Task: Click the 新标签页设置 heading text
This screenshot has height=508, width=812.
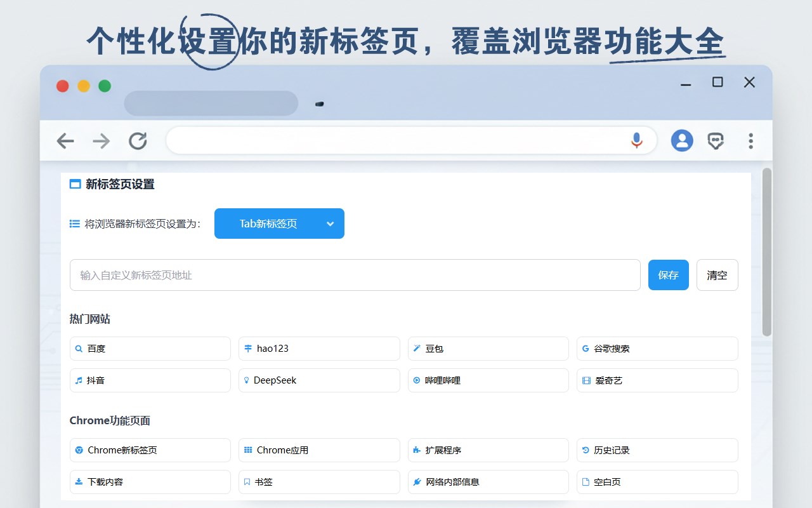Action: 120,184
